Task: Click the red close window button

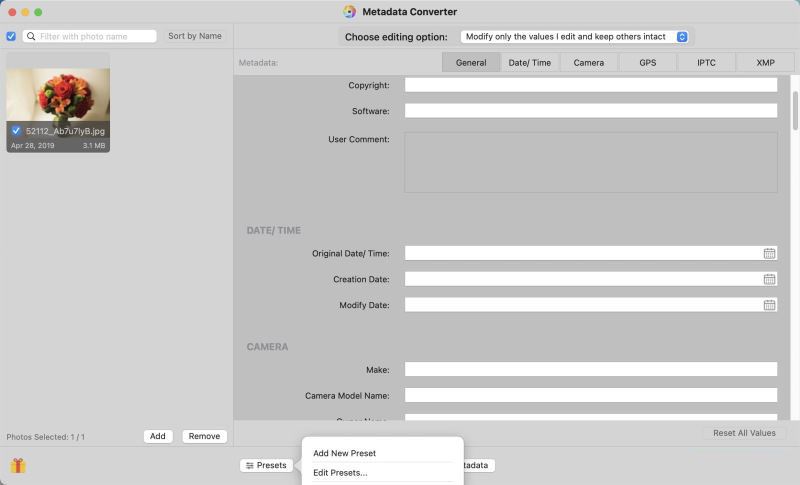Action: coord(12,12)
